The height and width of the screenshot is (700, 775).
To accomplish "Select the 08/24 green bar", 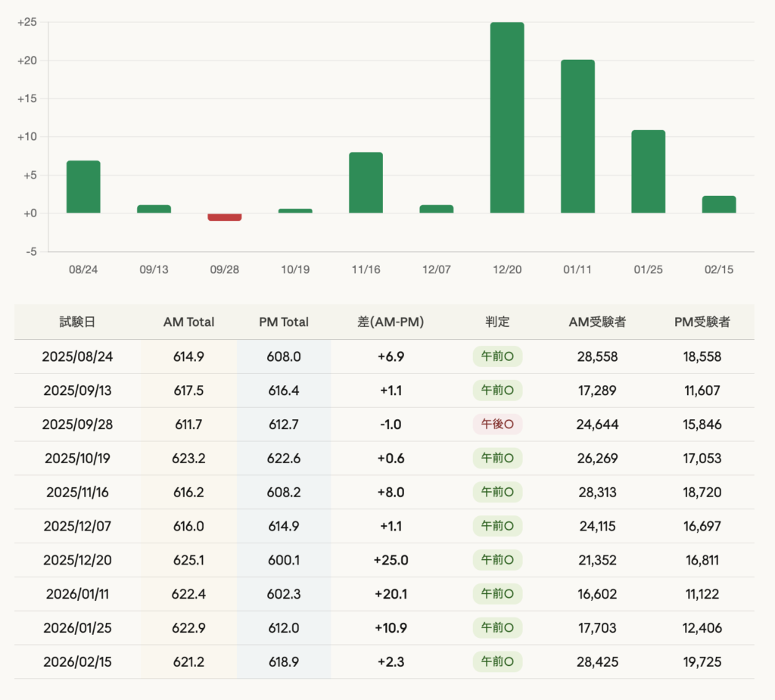I will pos(83,187).
